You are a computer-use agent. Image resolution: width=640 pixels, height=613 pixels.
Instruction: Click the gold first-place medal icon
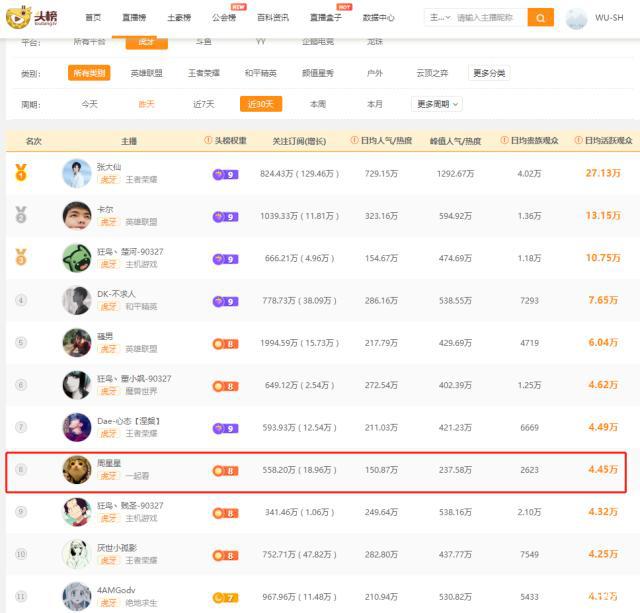[x=21, y=173]
